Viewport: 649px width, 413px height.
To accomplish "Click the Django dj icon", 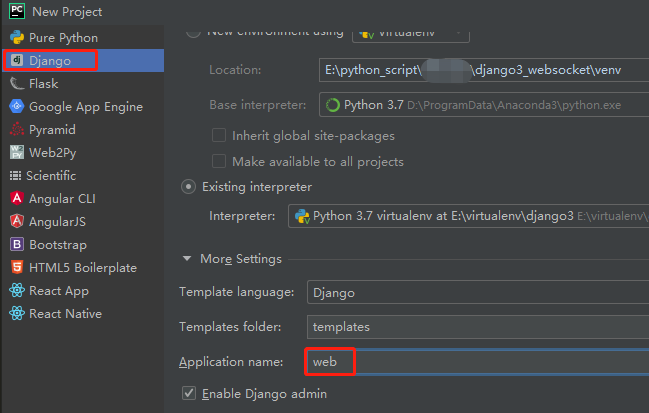I will 17,60.
